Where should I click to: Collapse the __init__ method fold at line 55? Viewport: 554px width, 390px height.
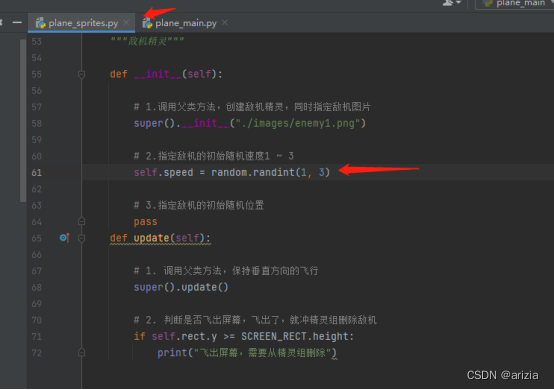pyautogui.click(x=81, y=74)
